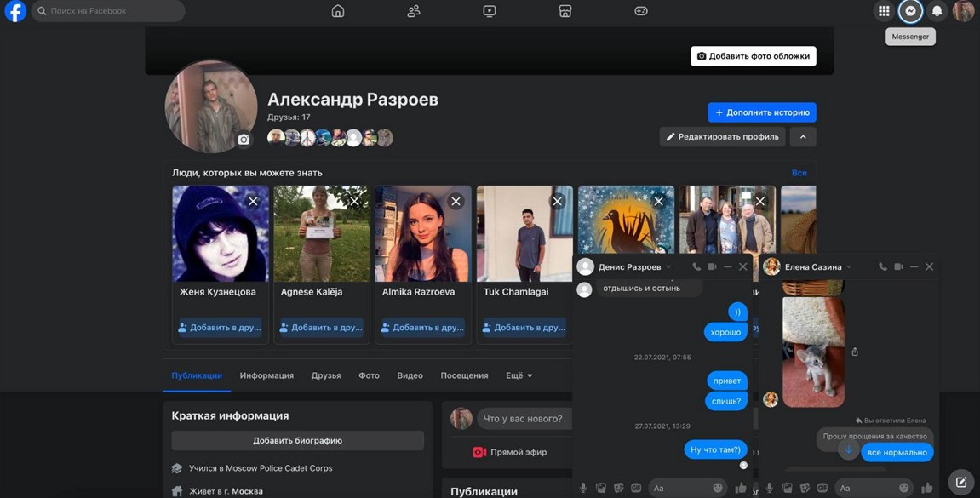Send a thumbs-up in Елена Сазина chat
Image resolution: width=980 pixels, height=498 pixels.
pos(927,488)
